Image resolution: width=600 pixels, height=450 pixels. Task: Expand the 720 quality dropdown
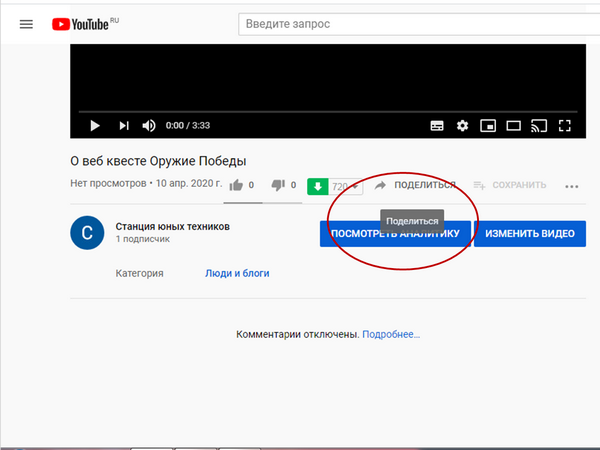pyautogui.click(x=346, y=187)
